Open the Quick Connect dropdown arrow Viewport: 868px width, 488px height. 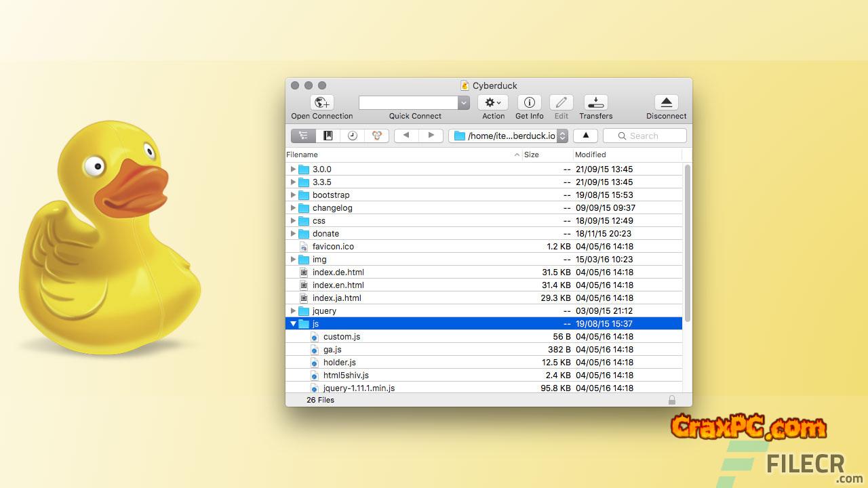click(x=464, y=102)
